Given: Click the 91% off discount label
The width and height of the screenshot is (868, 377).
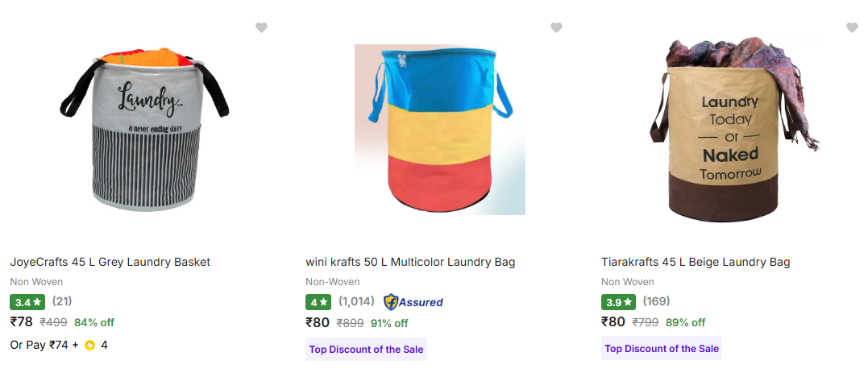Looking at the screenshot, I should click(389, 323).
